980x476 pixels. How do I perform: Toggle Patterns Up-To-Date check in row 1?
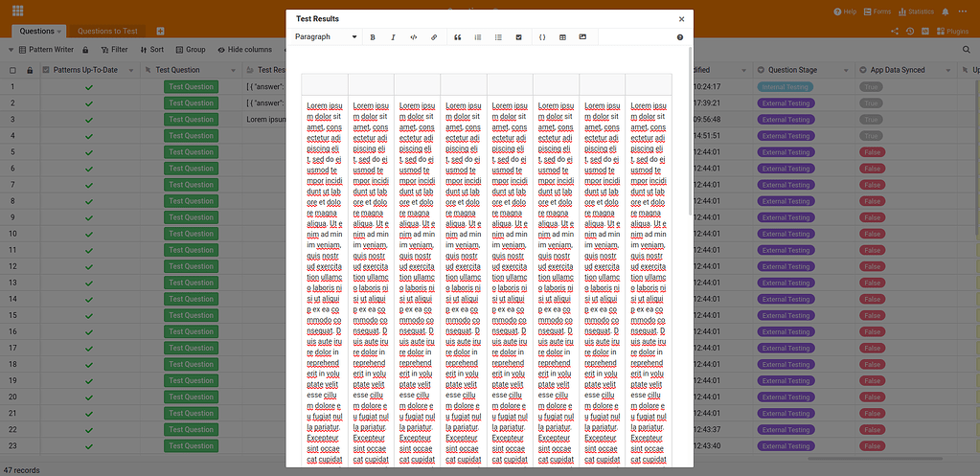pos(89,87)
